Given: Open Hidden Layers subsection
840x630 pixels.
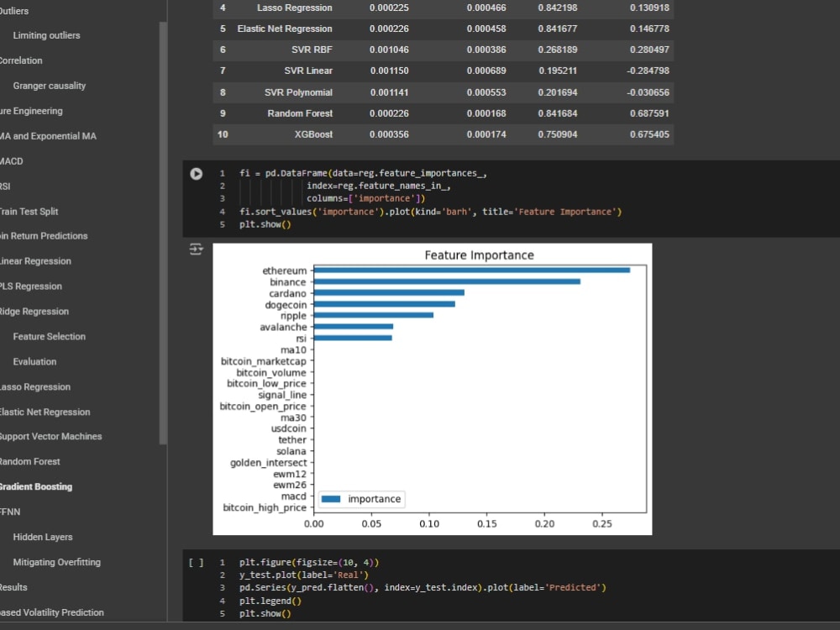Looking at the screenshot, I should coord(43,537).
